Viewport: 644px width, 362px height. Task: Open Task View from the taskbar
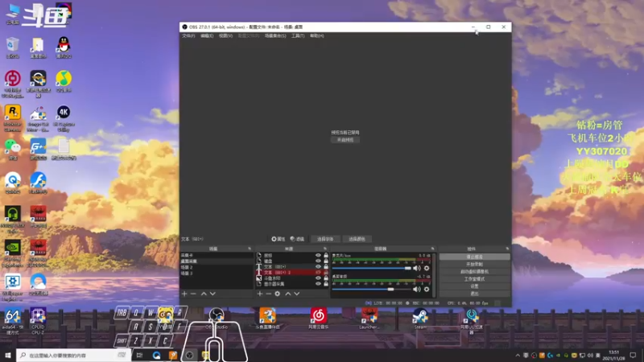(x=139, y=355)
